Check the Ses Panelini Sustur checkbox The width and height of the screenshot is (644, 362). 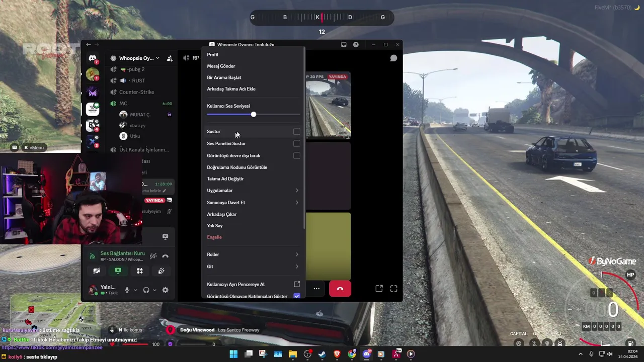[x=297, y=143]
